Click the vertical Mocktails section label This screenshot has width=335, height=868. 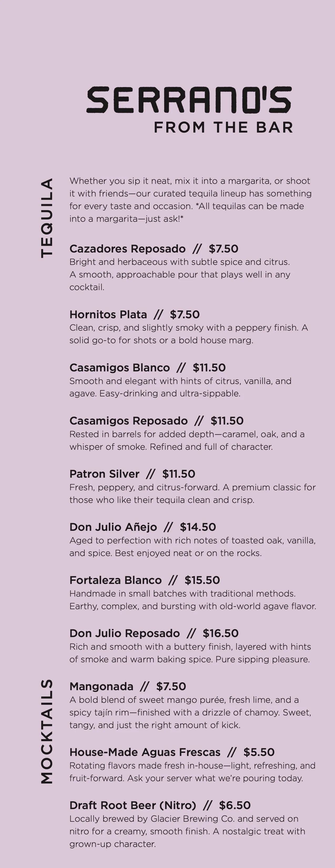pyautogui.click(x=47, y=731)
